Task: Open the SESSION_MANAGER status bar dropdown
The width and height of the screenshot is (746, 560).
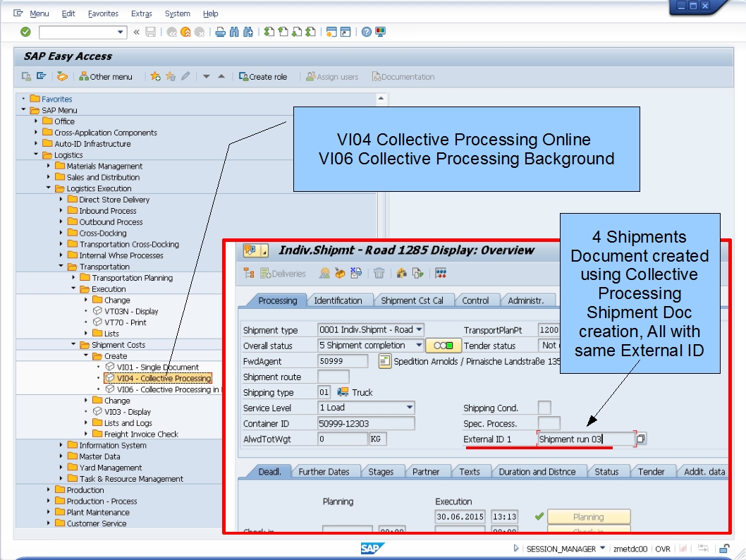Action: point(602,548)
